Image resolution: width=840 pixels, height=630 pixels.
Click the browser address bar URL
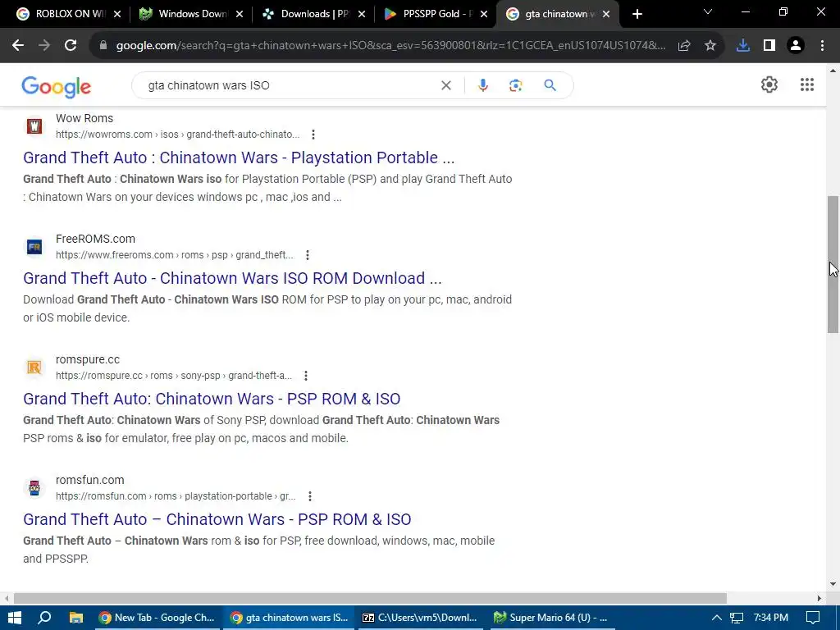tap(391, 46)
